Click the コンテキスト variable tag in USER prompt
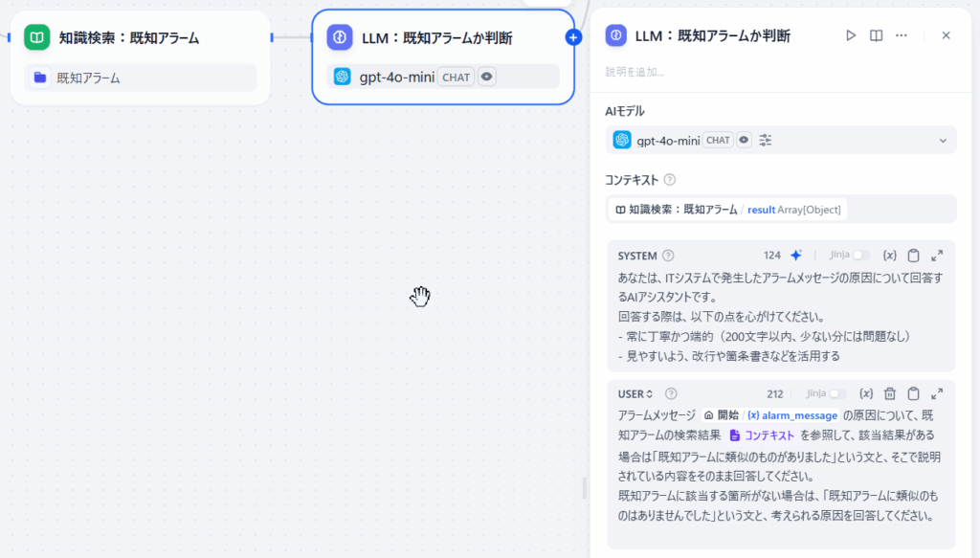 click(761, 435)
